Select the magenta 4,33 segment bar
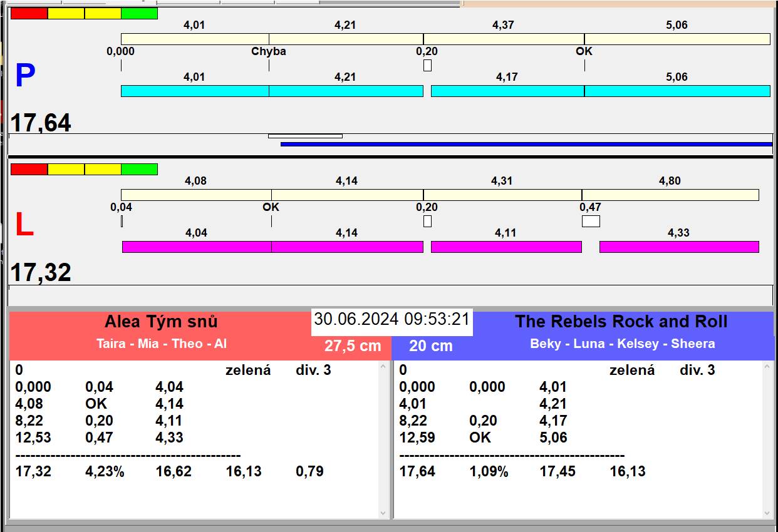This screenshot has height=532, width=778. click(x=678, y=247)
